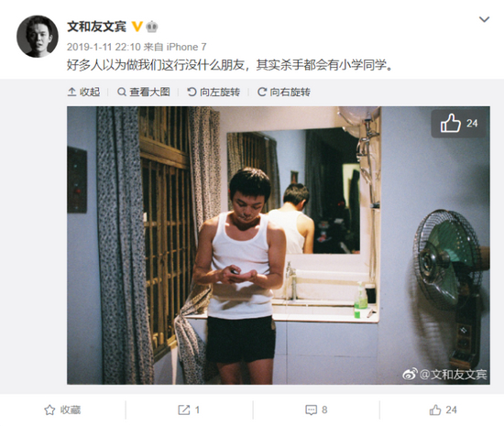Click the expanded post photo
The height and width of the screenshot is (426, 504).
pos(279,246)
